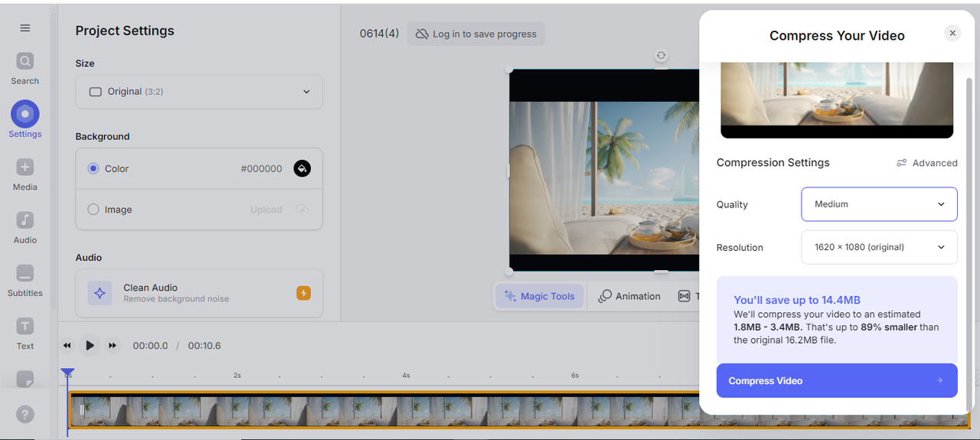This screenshot has width=980, height=440.
Task: Open Advanced compression settings
Action: click(x=926, y=163)
